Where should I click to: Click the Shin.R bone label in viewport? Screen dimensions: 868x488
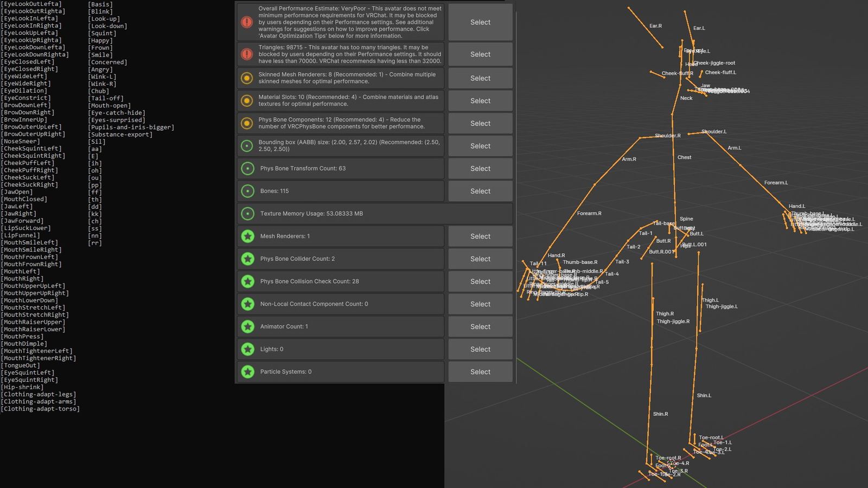[660, 414]
